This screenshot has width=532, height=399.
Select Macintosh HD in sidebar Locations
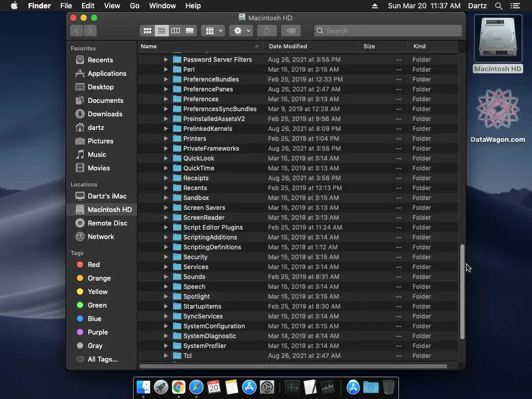[x=101, y=210]
